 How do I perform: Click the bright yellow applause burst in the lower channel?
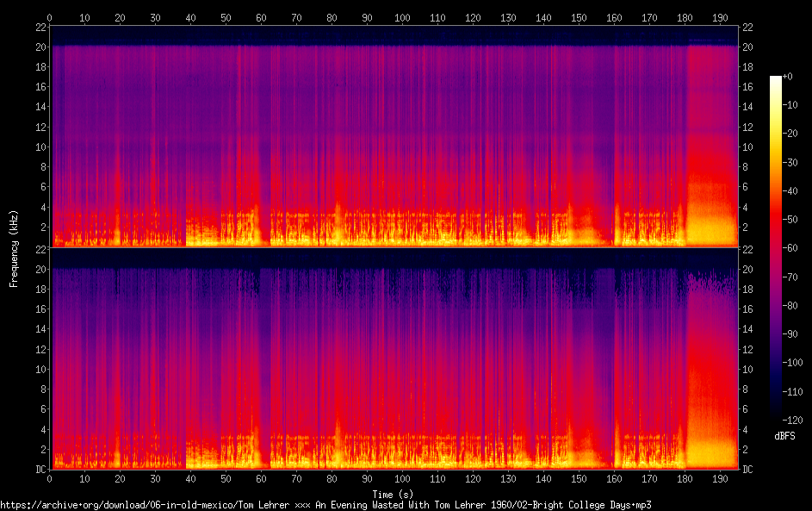pyautogui.click(x=710, y=450)
